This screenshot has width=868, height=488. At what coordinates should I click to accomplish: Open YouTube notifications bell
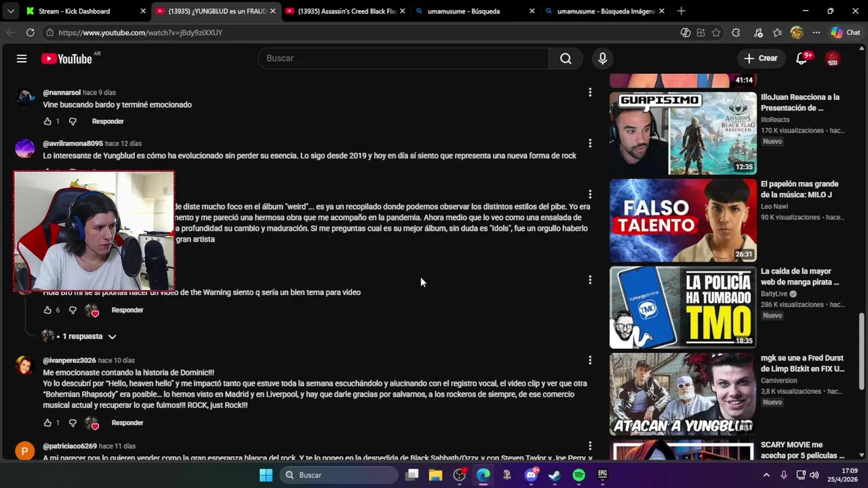(802, 58)
